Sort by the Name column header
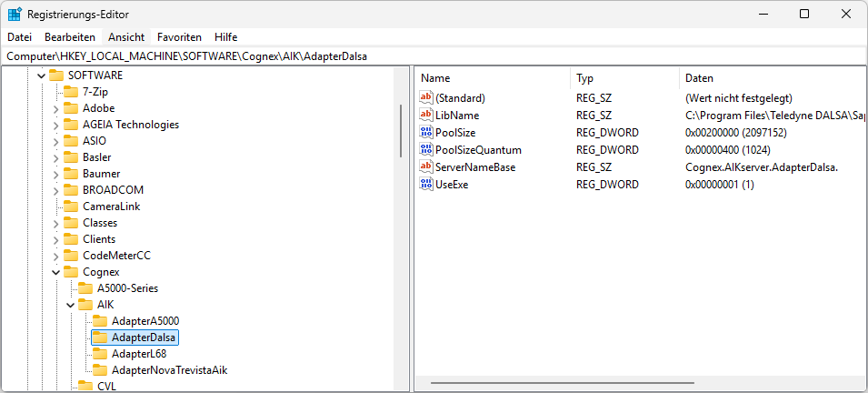868x393 pixels. click(491, 78)
